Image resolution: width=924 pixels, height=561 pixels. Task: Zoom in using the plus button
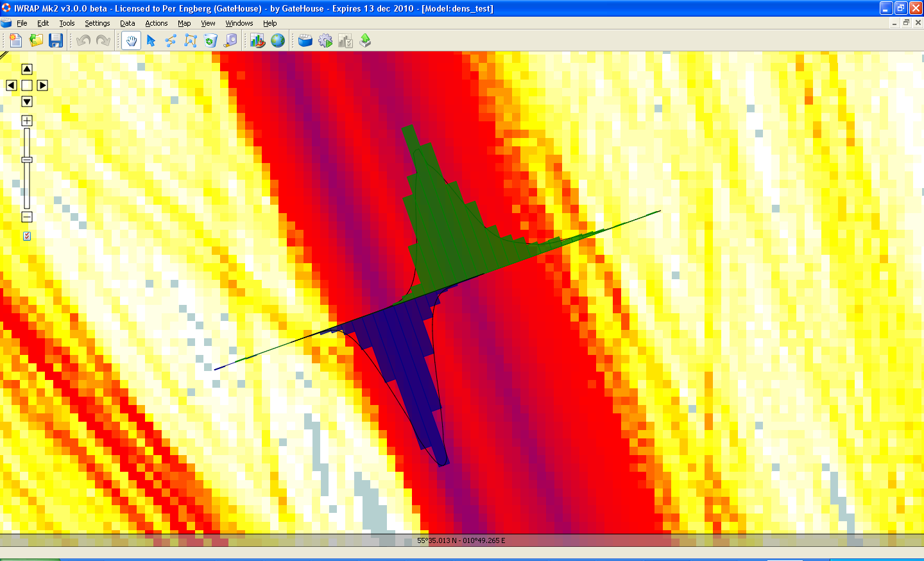(27, 121)
